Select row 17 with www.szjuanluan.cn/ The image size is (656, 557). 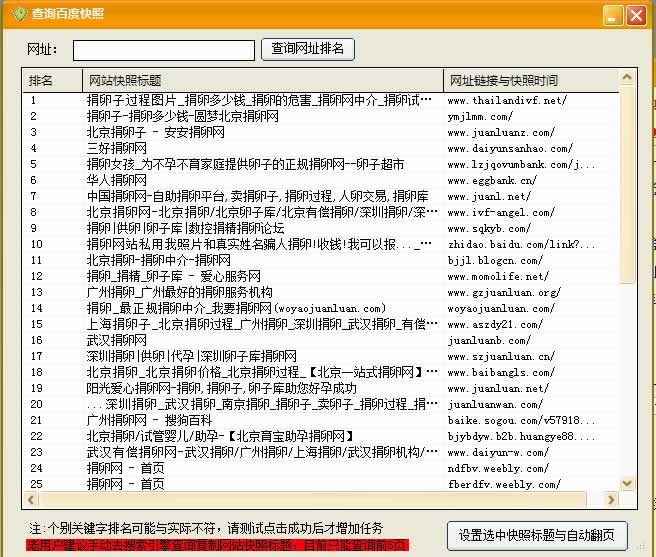(x=321, y=356)
